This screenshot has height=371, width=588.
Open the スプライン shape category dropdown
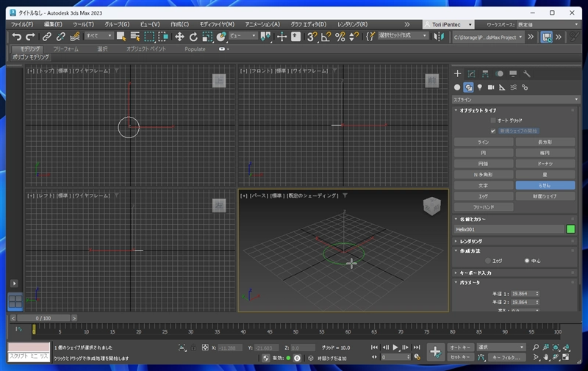(x=516, y=100)
